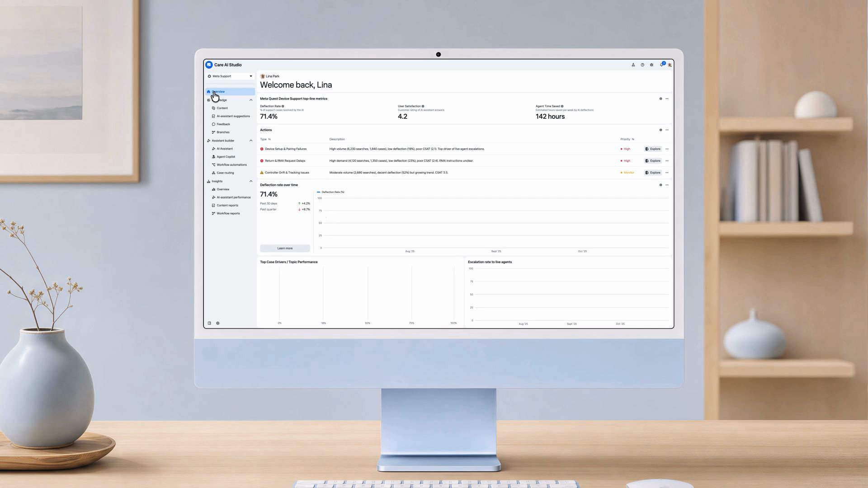Click the bug report icon in header
This screenshot has height=488, width=868.
pos(651,65)
